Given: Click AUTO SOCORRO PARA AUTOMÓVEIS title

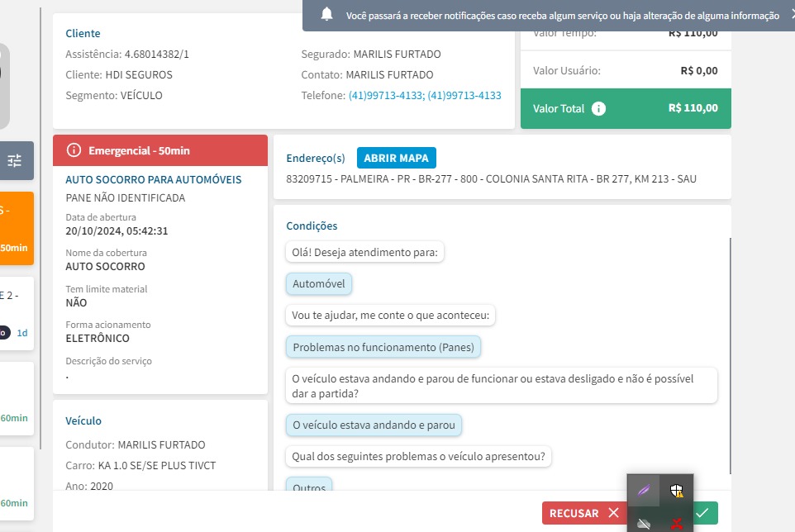Looking at the screenshot, I should [x=154, y=179].
